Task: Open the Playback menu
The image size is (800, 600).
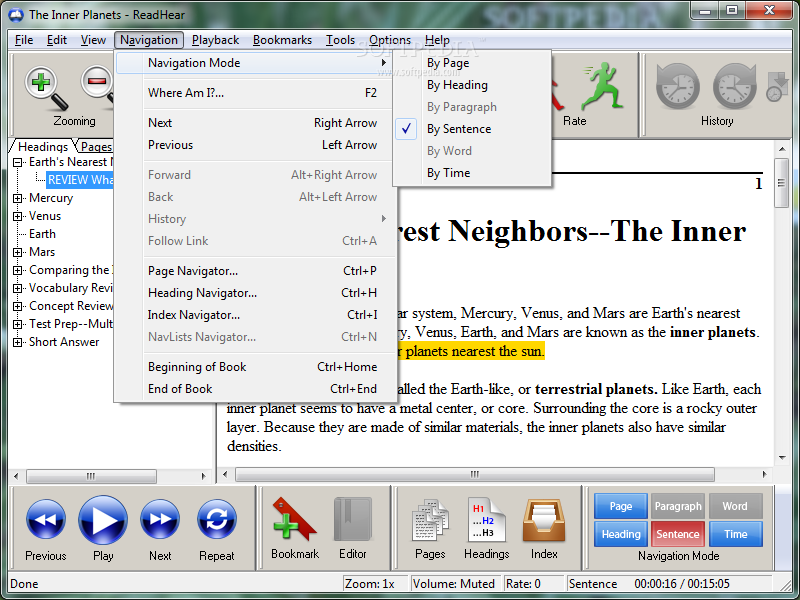Action: click(215, 40)
